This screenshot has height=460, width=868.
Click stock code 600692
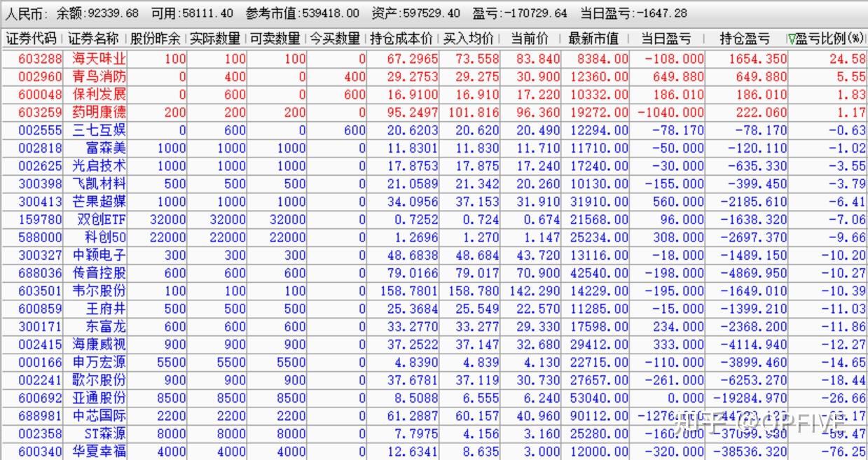tap(40, 398)
